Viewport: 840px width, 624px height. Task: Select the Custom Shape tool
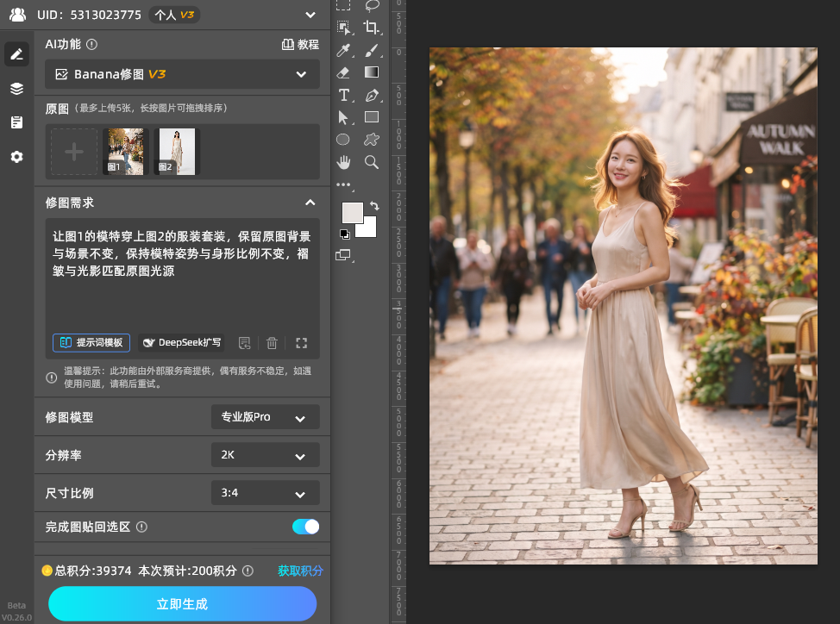(371, 140)
